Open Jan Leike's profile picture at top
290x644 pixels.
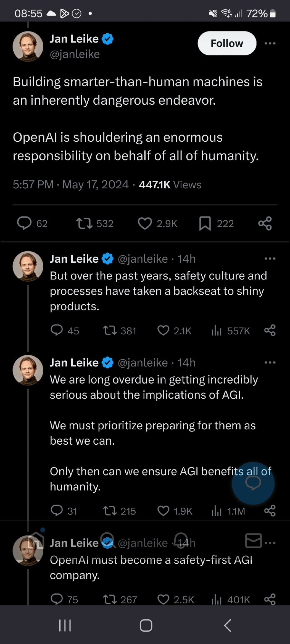coord(28,47)
